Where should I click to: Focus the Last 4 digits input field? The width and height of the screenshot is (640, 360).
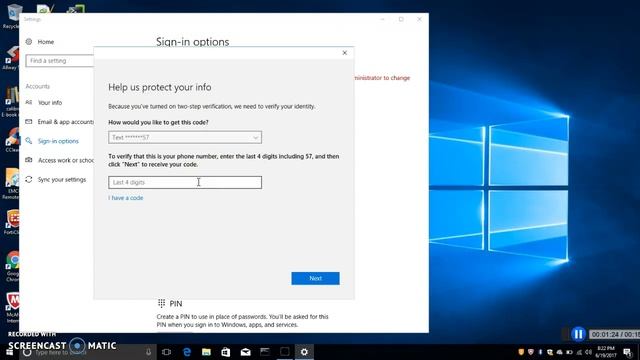click(185, 182)
